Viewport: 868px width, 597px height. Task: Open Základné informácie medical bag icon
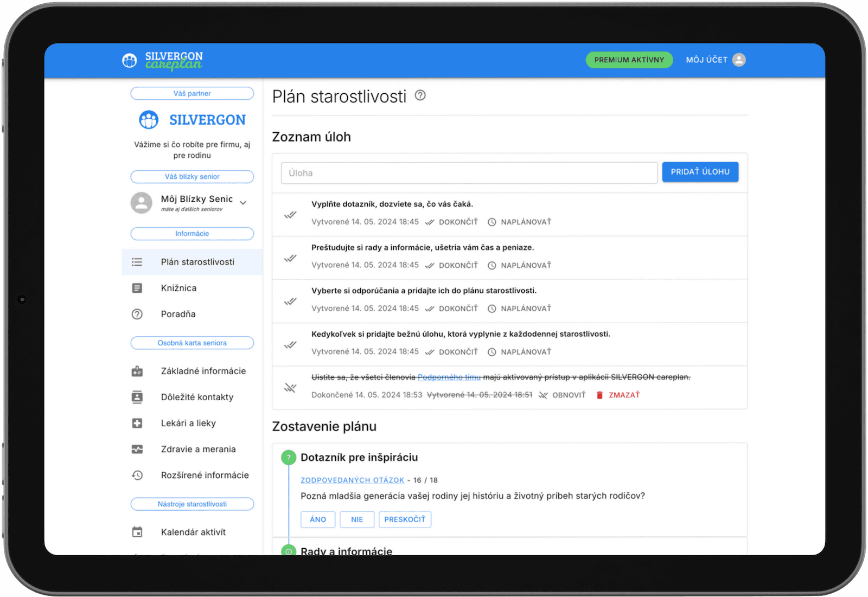(x=137, y=371)
